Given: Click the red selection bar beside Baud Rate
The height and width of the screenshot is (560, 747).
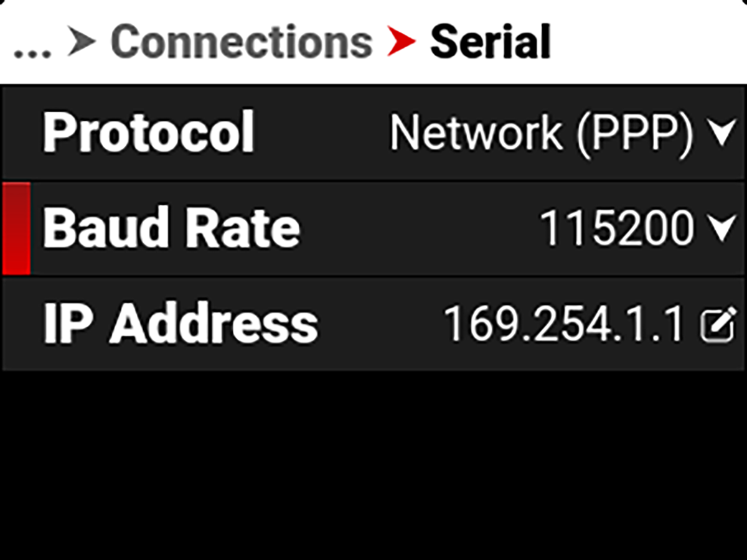Looking at the screenshot, I should pos(16,228).
